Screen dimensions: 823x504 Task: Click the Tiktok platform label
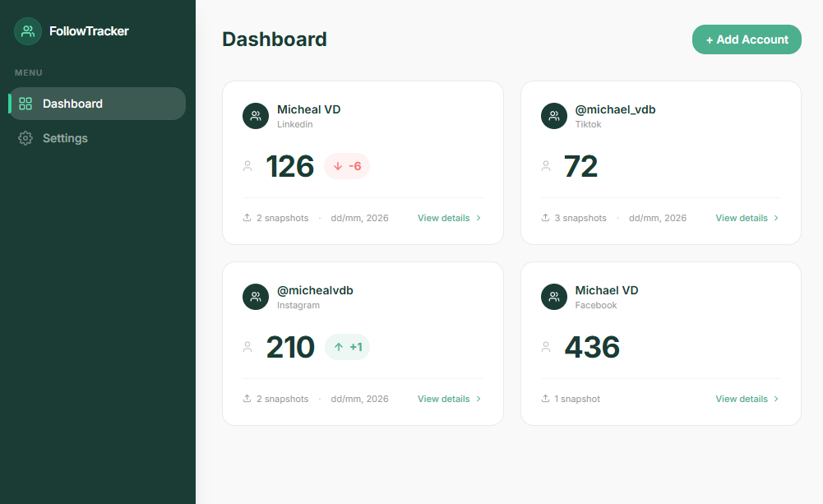click(x=589, y=124)
